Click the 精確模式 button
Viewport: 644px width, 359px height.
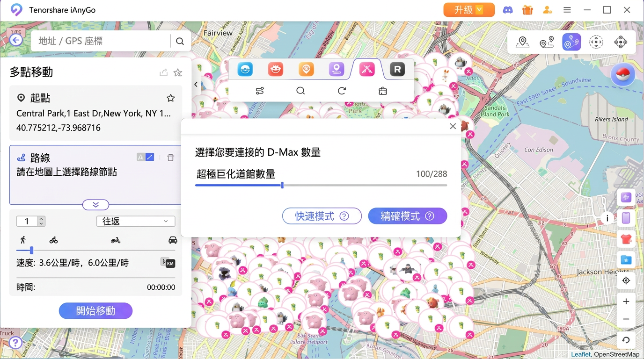[408, 216]
